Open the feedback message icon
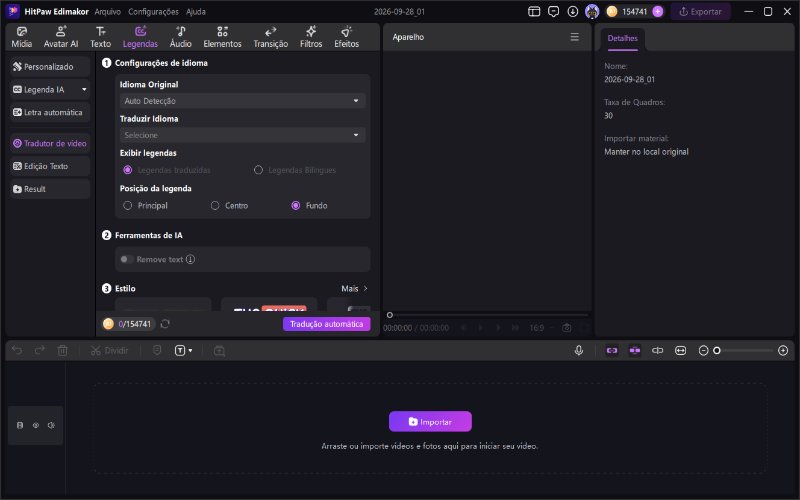This screenshot has width=800, height=500. click(x=553, y=11)
